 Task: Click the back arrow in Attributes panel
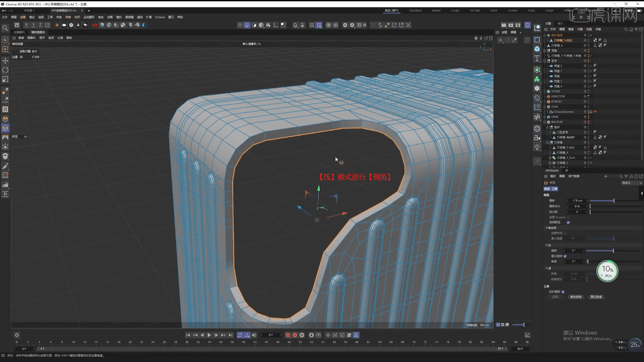coord(606,176)
